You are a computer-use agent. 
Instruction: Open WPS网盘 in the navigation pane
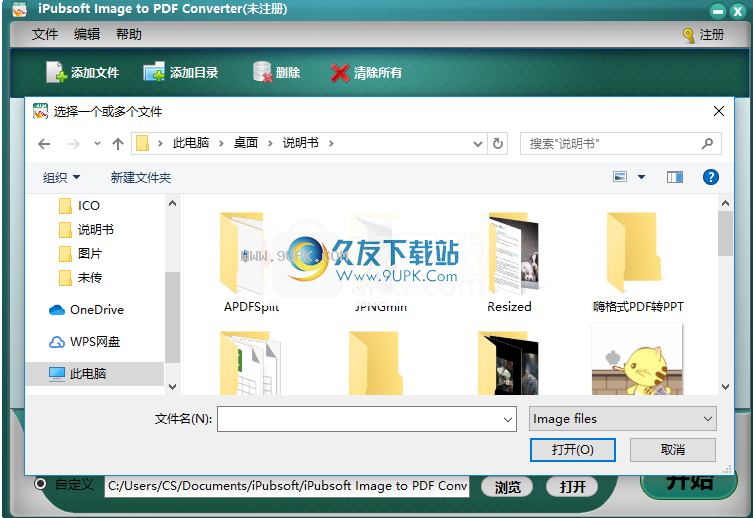point(85,342)
